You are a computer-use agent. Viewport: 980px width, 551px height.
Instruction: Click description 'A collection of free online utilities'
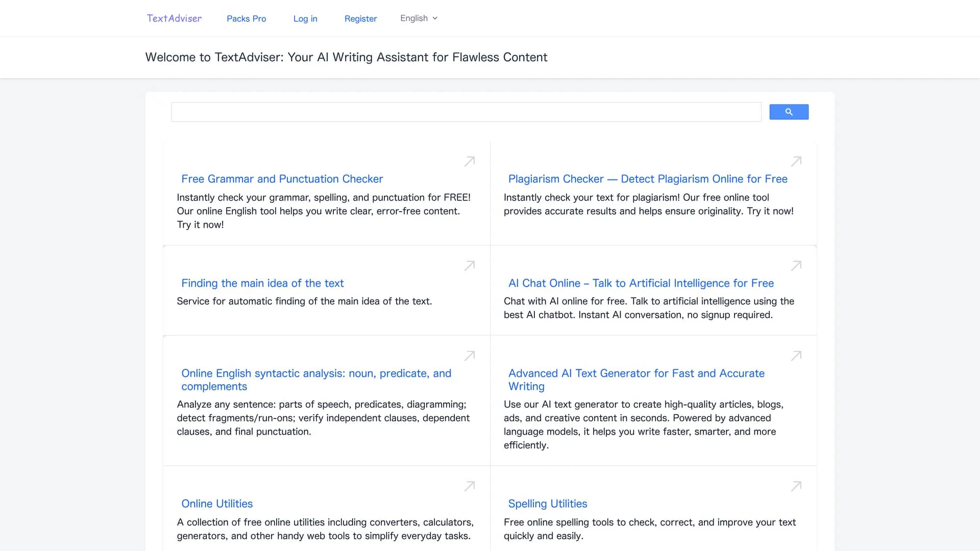click(325, 529)
